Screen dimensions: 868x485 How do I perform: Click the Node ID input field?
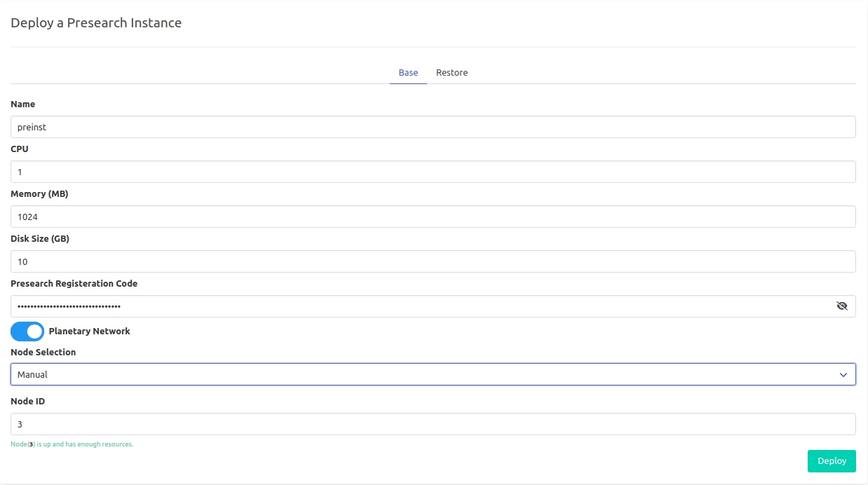433,424
